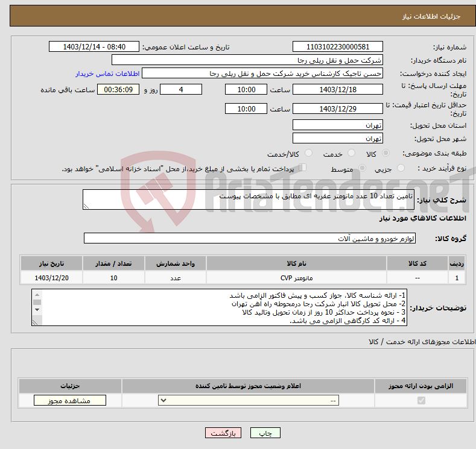The image size is (476, 449).
Task: Click the remaining days field showing 4
Action: (181, 89)
